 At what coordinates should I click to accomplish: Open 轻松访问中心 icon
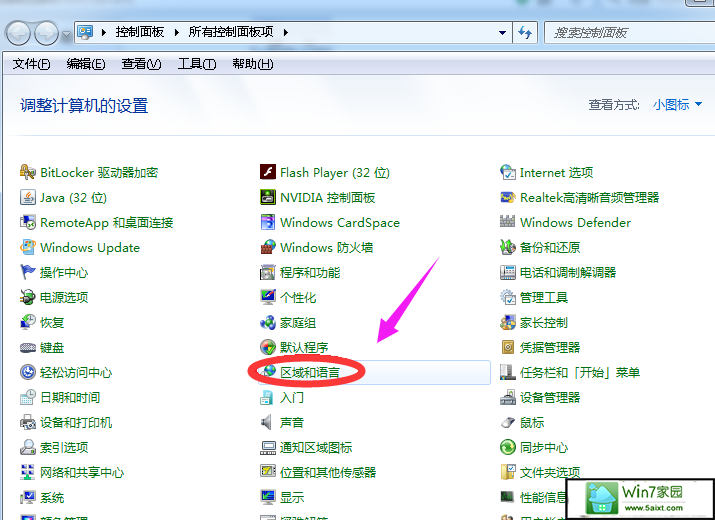point(27,372)
